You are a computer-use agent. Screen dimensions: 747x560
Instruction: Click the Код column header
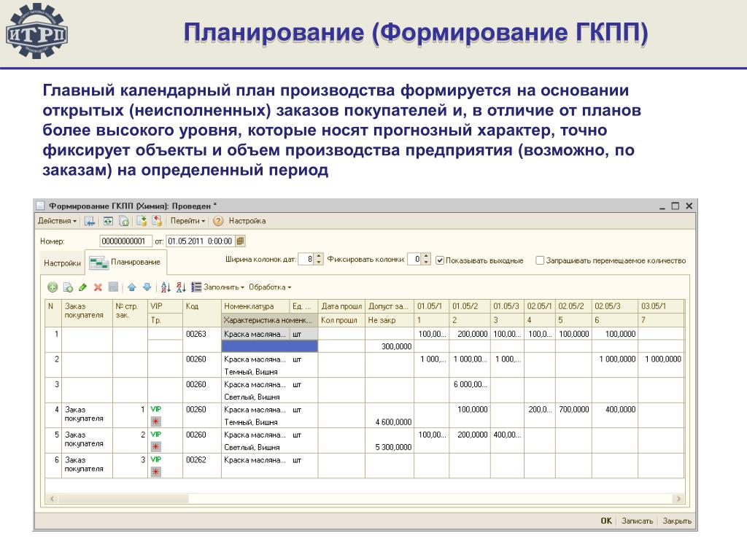(202, 313)
